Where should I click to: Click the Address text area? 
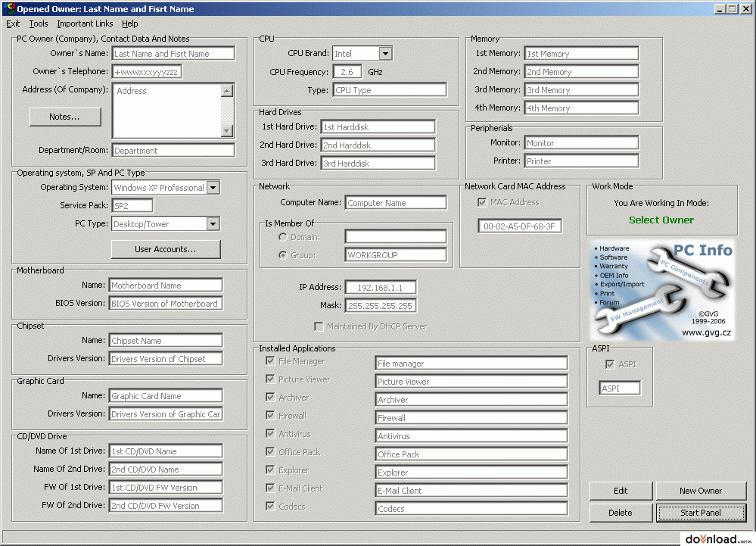click(166, 111)
